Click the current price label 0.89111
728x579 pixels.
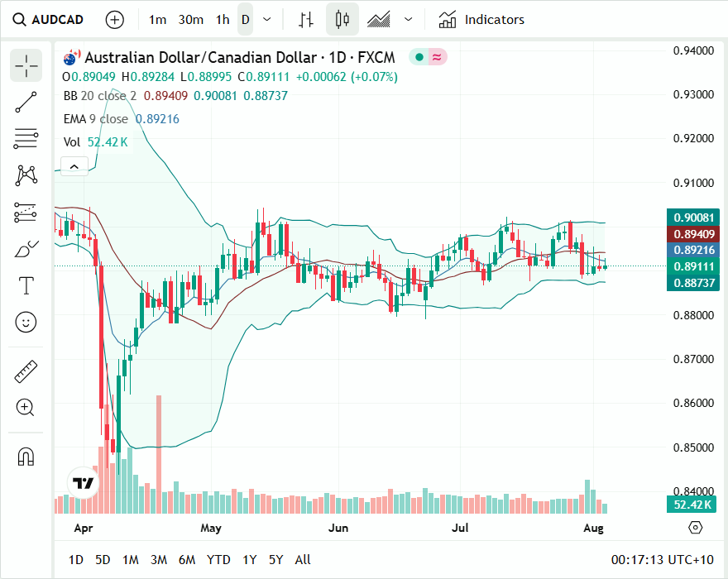(x=693, y=266)
